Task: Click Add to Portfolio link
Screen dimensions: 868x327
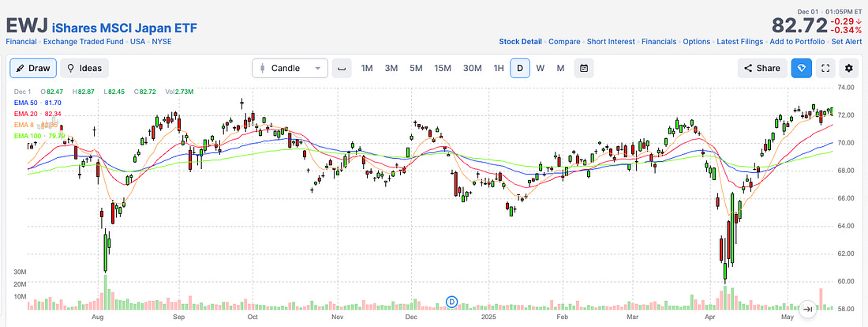Action: point(798,42)
